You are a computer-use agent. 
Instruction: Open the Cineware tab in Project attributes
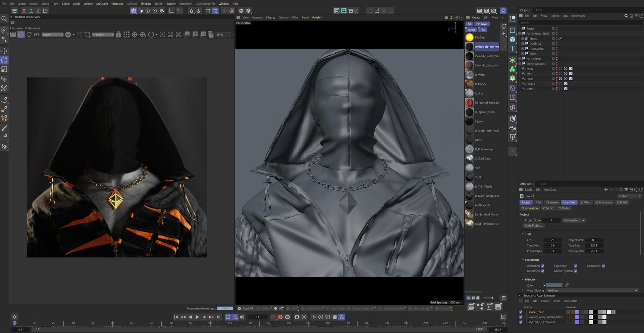click(x=552, y=202)
